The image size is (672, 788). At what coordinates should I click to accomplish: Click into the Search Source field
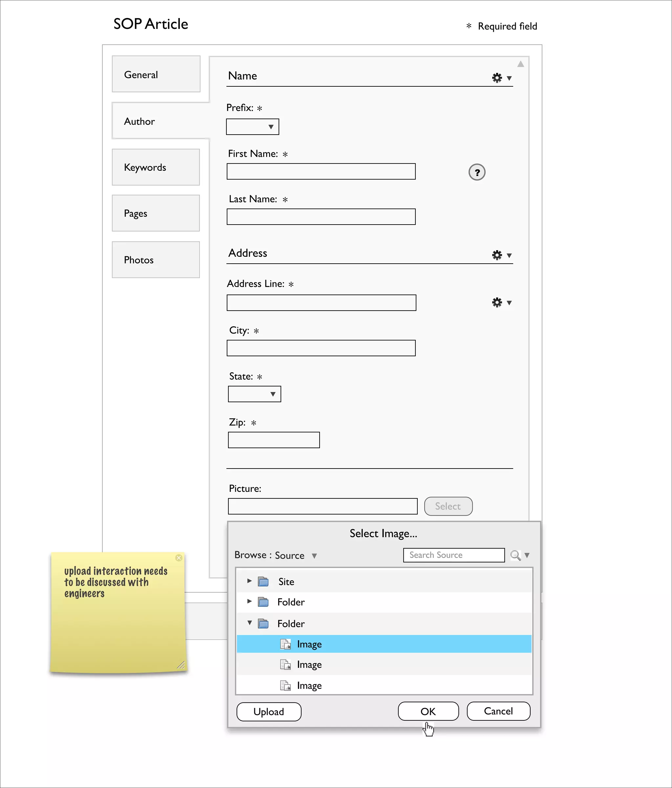click(453, 555)
